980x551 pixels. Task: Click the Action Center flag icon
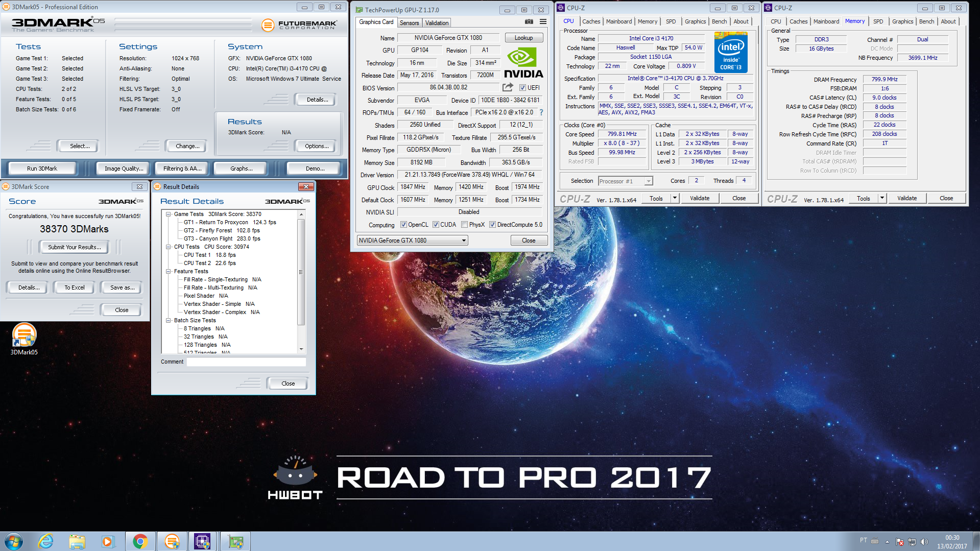click(900, 542)
